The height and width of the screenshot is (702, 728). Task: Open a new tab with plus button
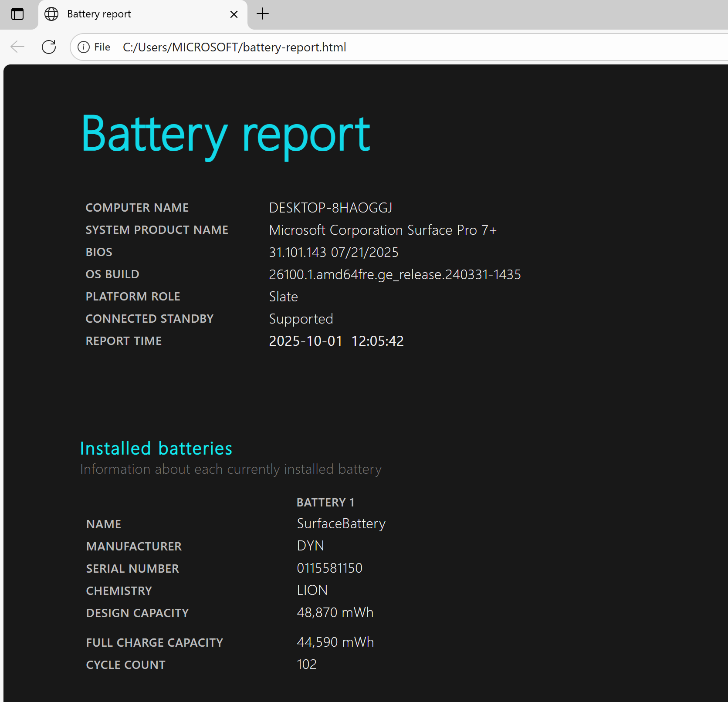click(x=263, y=14)
